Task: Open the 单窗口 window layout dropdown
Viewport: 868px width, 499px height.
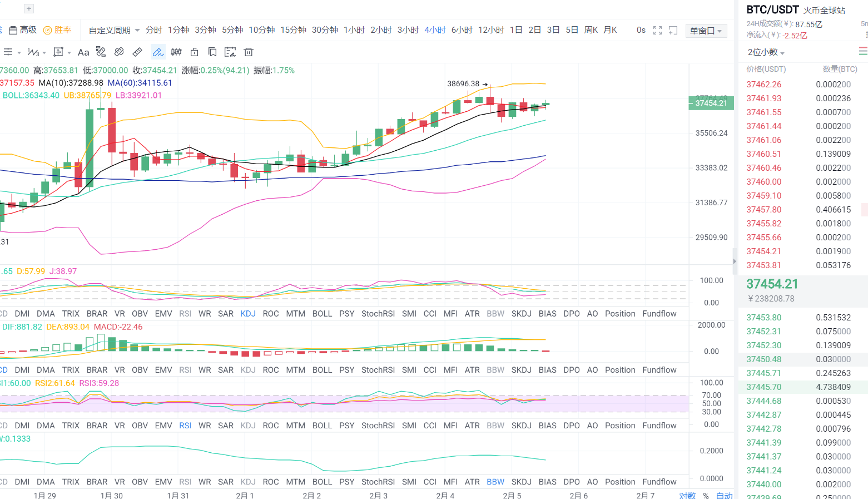Action: [706, 31]
